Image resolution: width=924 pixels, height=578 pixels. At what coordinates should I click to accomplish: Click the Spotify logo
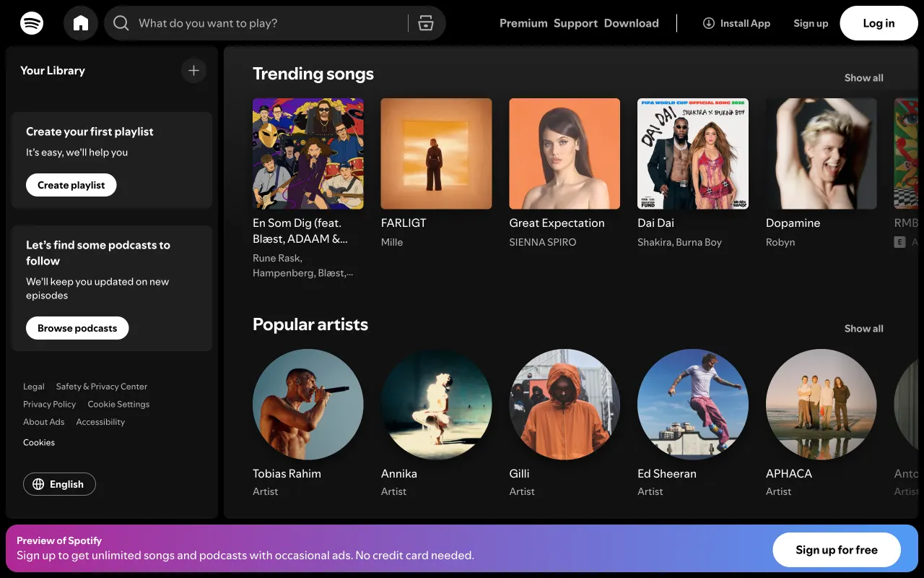(32, 23)
